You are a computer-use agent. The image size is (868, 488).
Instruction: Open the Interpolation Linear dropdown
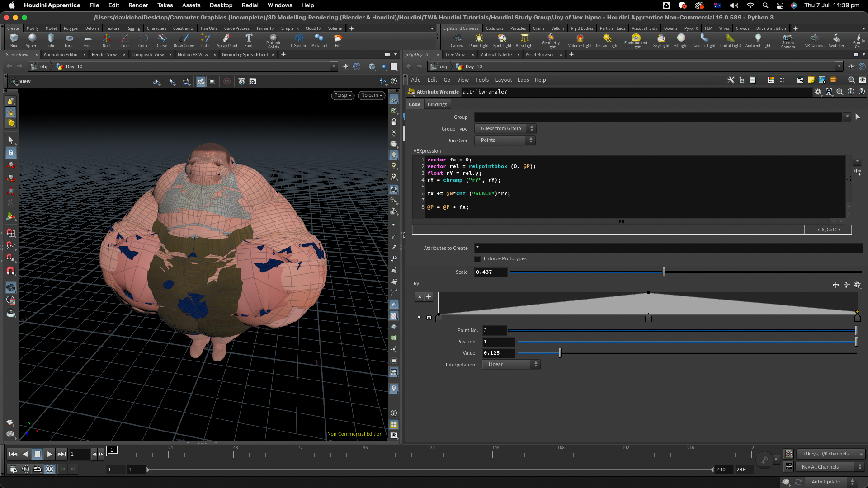[x=511, y=365]
